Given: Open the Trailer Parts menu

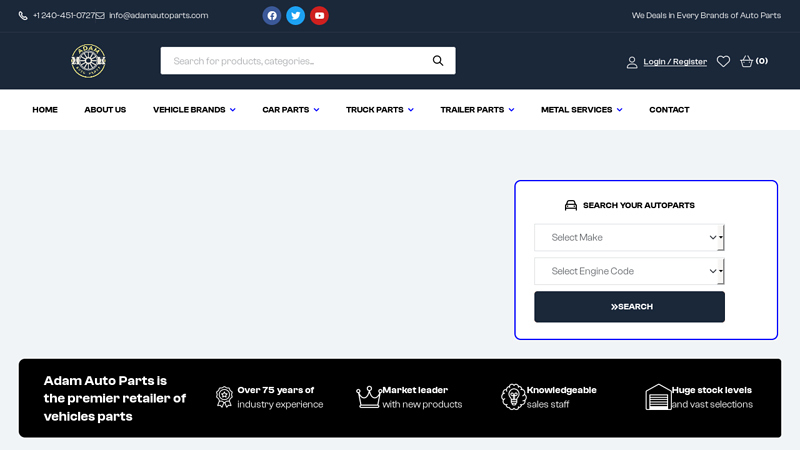Looking at the screenshot, I should coord(477,110).
